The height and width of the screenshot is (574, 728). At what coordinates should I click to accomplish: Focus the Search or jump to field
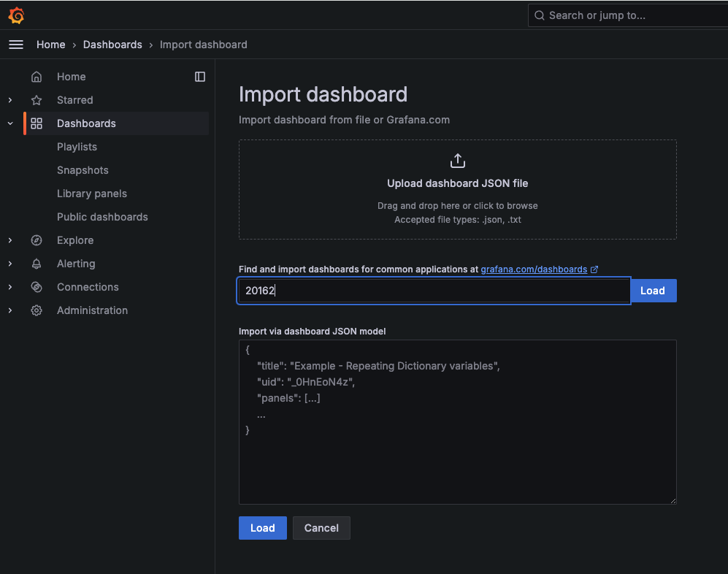point(628,15)
